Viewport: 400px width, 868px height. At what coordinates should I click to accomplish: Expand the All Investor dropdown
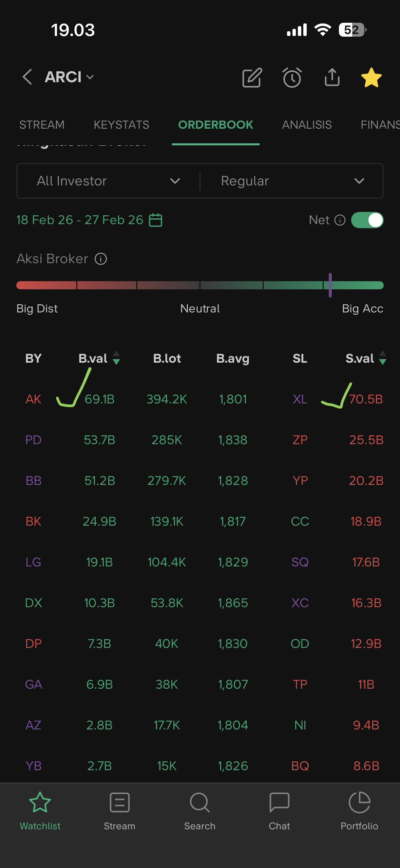(x=109, y=181)
